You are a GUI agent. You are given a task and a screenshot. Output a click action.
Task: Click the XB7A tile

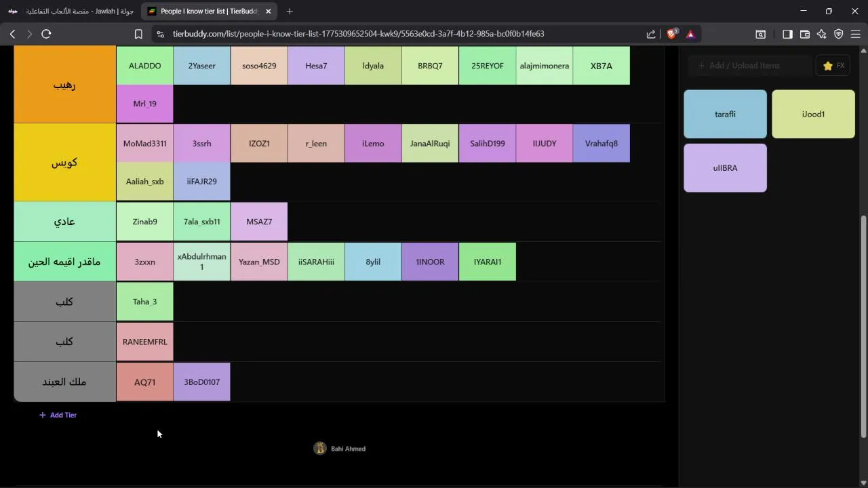click(x=601, y=66)
